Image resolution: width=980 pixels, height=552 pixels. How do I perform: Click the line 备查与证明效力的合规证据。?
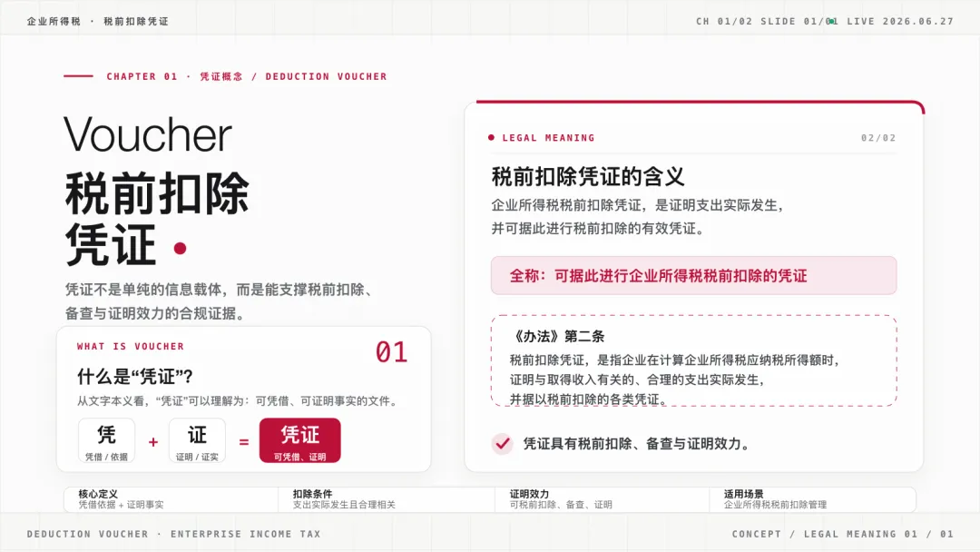click(155, 313)
